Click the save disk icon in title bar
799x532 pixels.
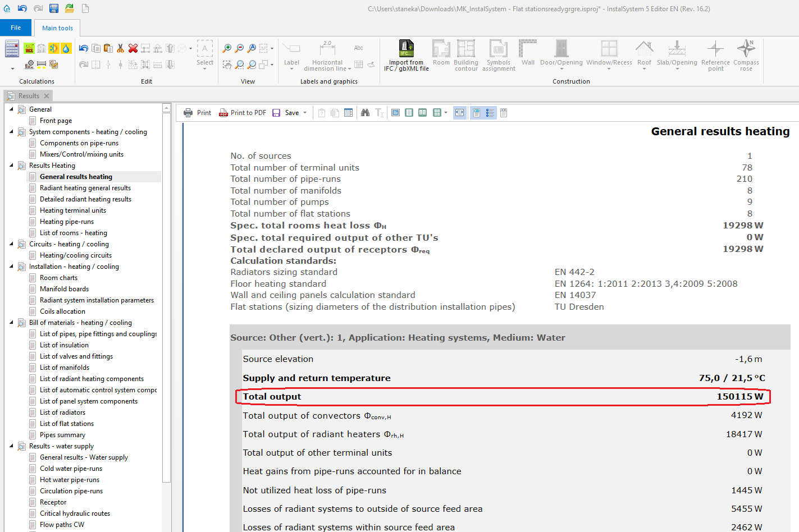(54, 8)
